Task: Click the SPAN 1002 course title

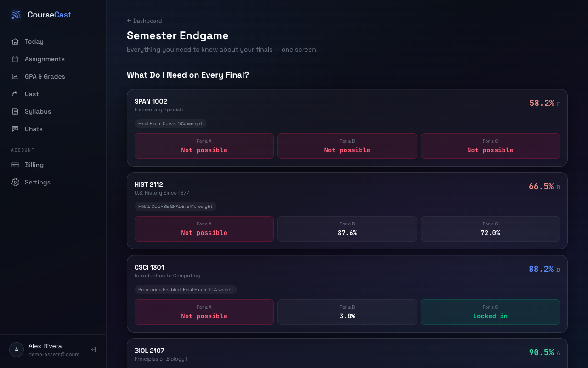Action: coord(151,101)
